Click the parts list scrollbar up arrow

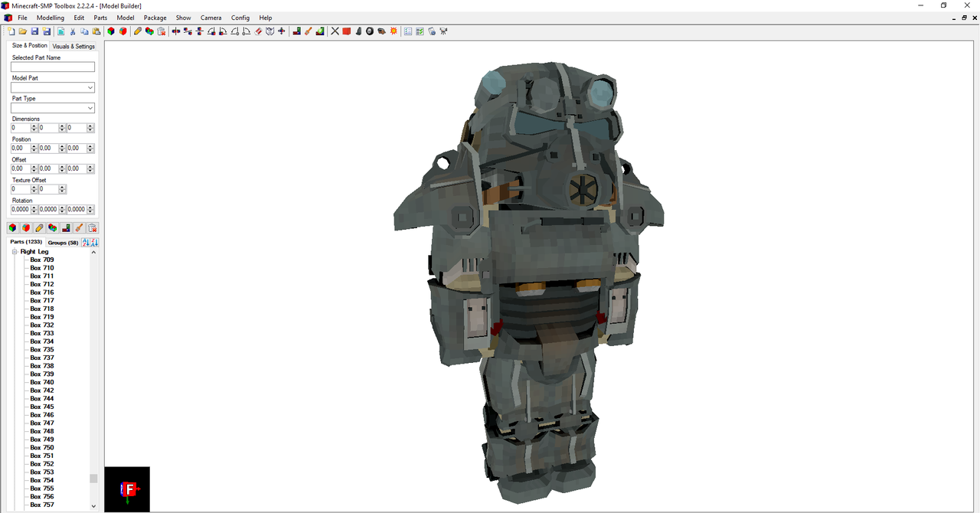coord(94,252)
